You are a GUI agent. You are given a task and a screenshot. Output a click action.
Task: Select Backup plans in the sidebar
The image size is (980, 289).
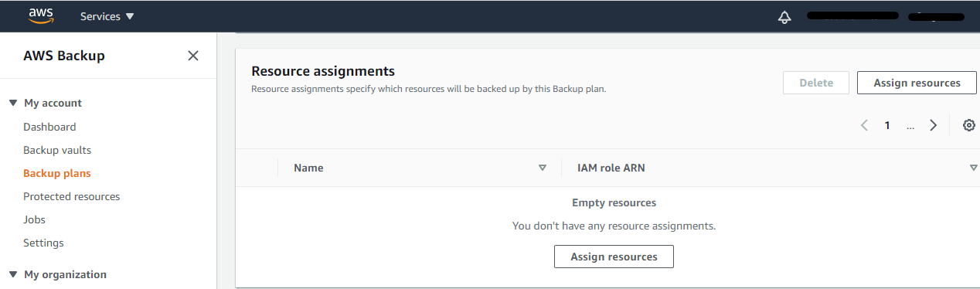click(x=57, y=173)
